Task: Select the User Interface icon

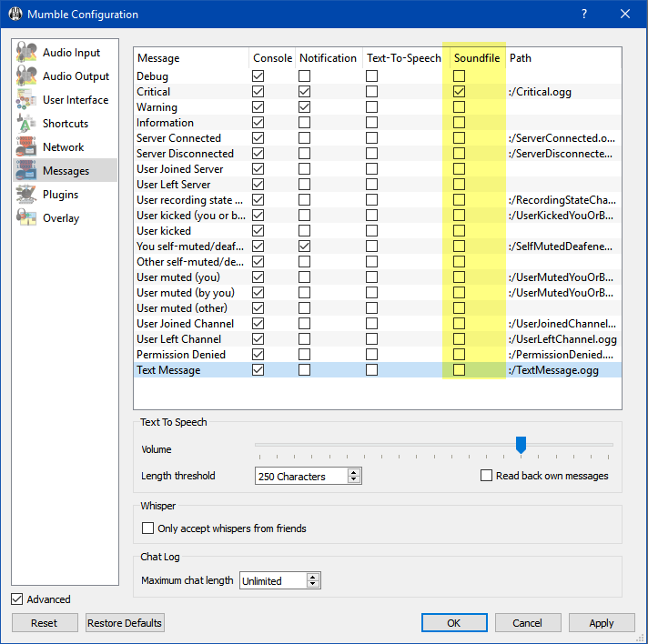Action: coord(26,99)
